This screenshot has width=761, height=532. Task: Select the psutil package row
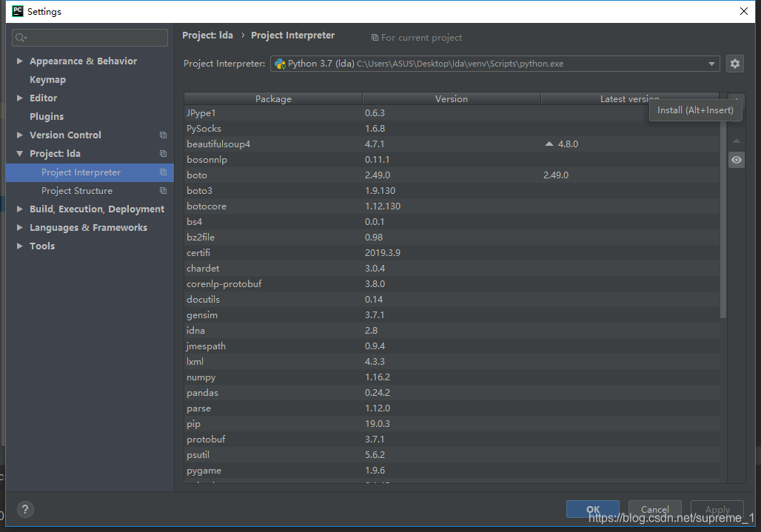pos(452,455)
